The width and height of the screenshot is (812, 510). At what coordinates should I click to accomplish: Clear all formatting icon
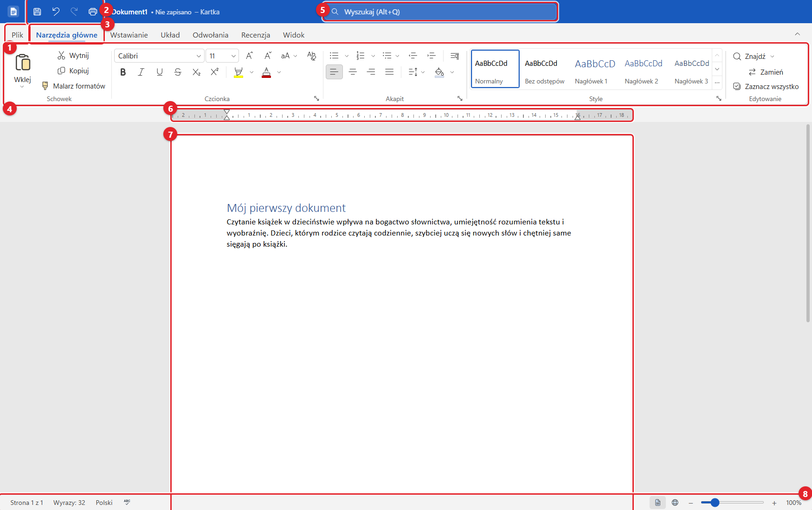(x=311, y=56)
